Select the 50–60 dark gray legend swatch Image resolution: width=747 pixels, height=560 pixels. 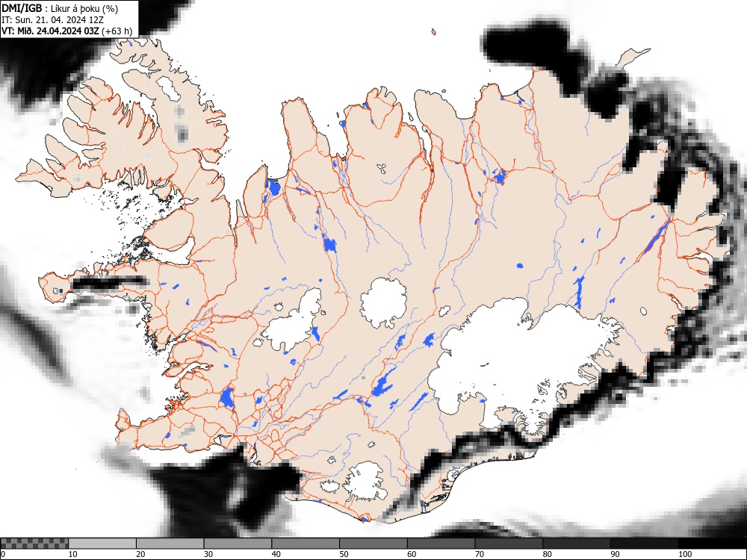coord(373,544)
